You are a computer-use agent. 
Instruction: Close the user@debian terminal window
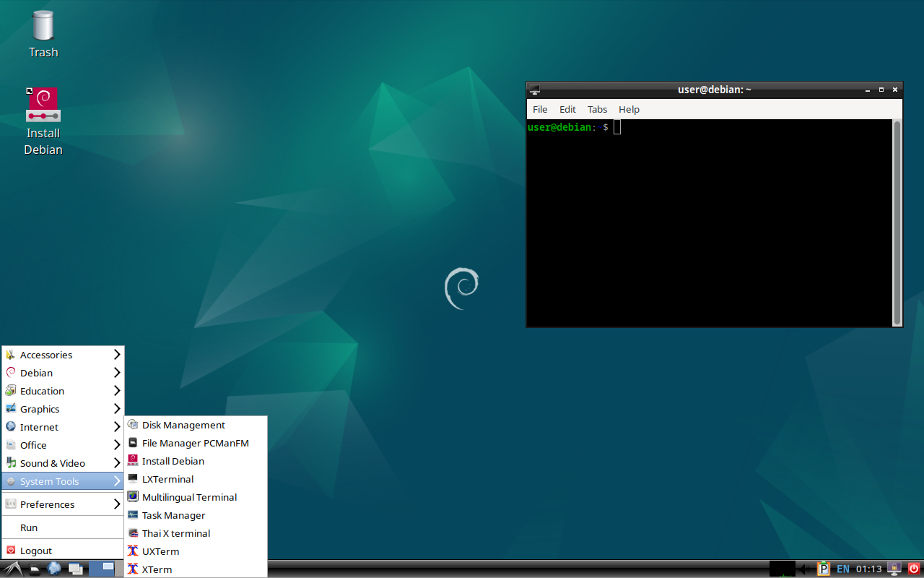895,90
